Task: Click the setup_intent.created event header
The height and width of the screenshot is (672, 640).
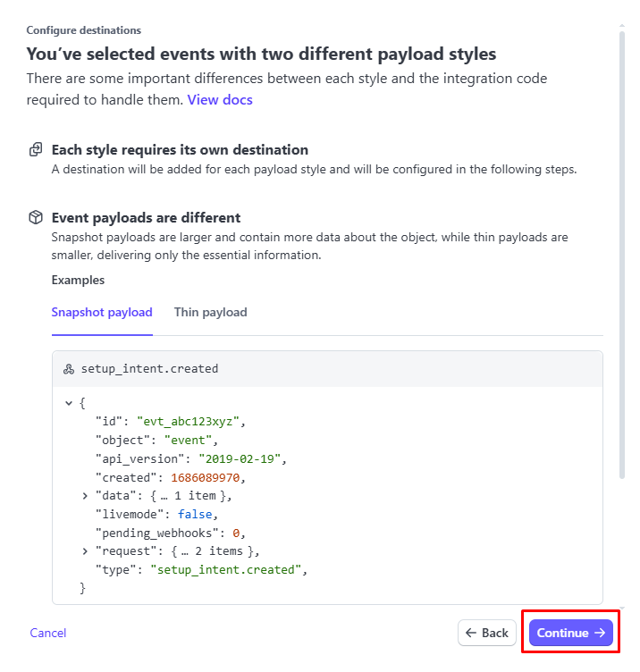Action: pos(149,368)
